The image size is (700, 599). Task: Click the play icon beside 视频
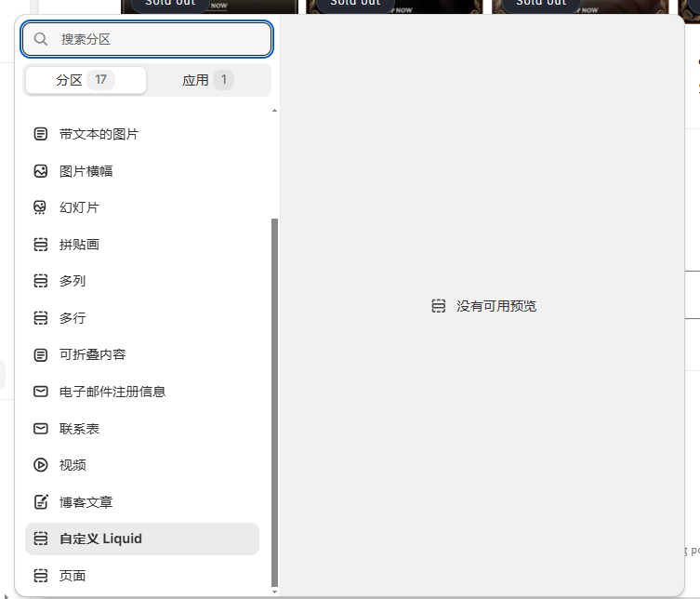point(41,465)
